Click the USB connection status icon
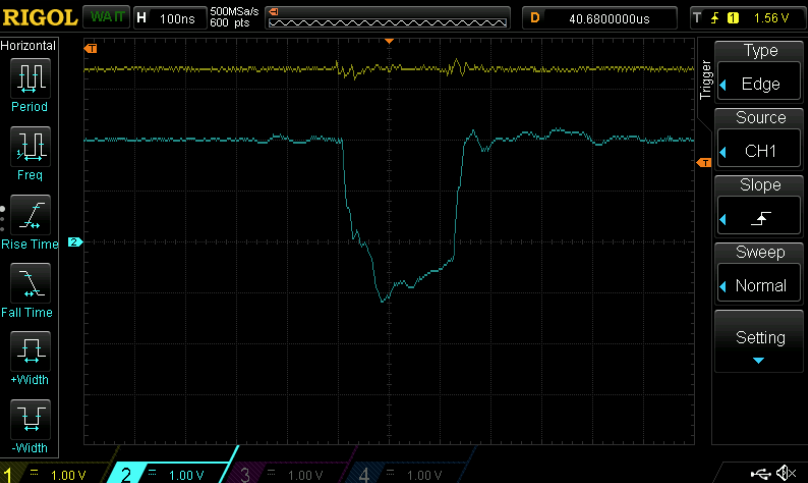 (761, 473)
